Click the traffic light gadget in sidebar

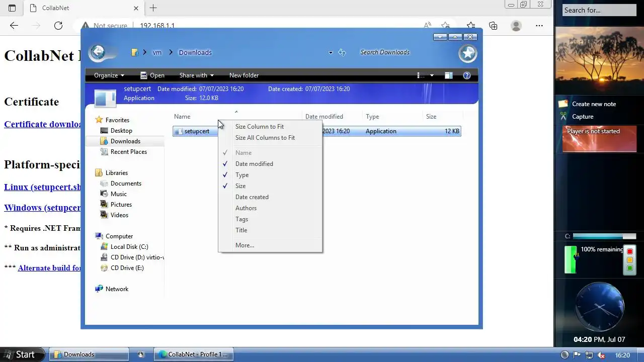tap(629, 259)
